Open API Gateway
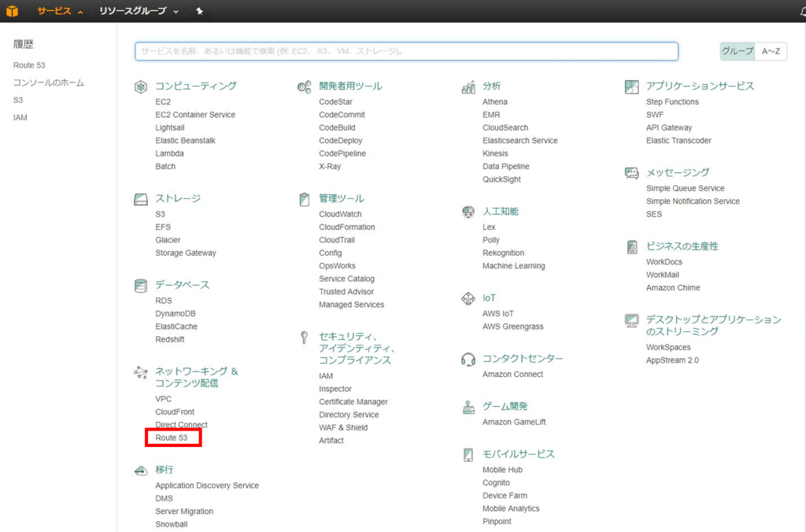This screenshot has height=532, width=806. [669, 127]
